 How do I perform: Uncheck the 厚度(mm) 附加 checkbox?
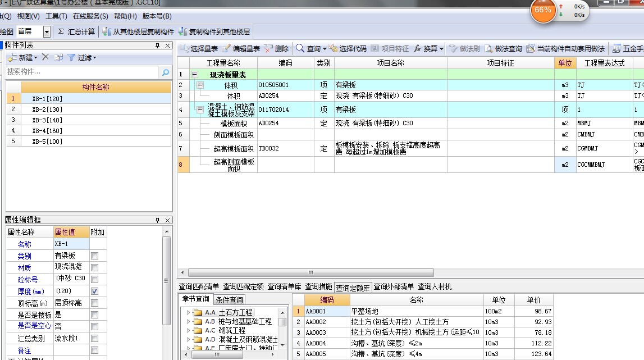[x=95, y=291]
